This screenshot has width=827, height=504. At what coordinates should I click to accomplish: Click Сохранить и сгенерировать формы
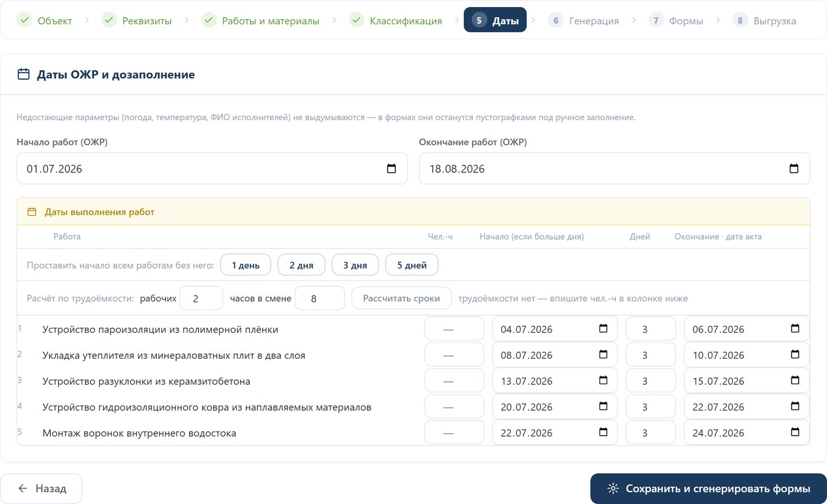coord(708,489)
